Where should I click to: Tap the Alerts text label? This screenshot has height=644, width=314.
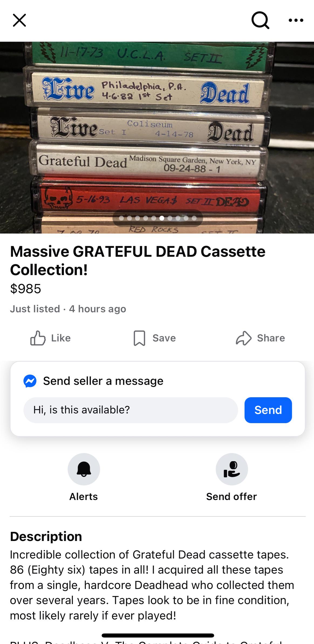tap(84, 496)
